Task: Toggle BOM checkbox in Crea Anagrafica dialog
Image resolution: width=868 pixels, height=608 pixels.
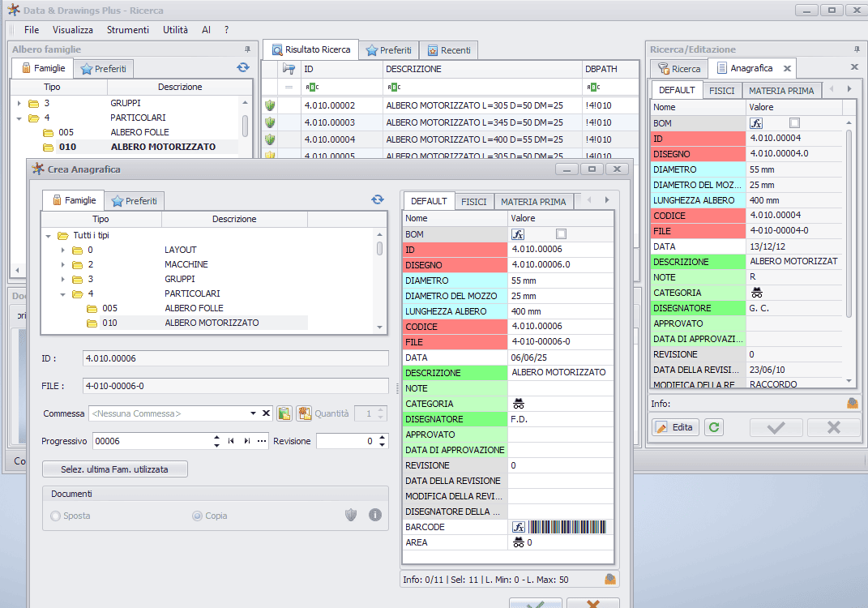Action: 561,234
